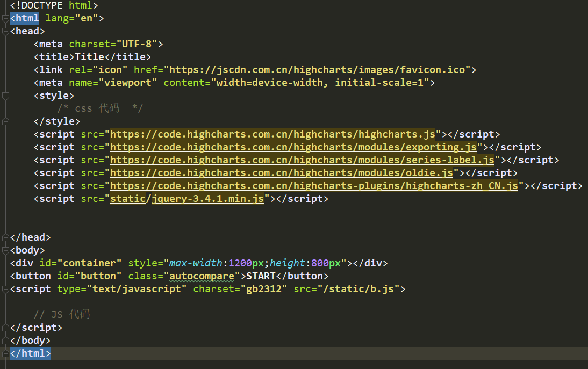Image resolution: width=588 pixels, height=369 pixels.
Task: Click fold marker beside closing head tag
Action: tap(5, 237)
